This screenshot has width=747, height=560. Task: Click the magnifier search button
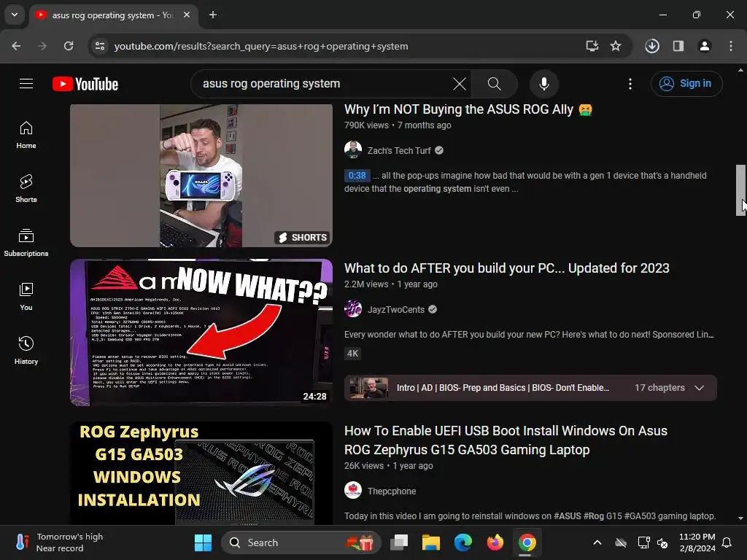coord(494,84)
